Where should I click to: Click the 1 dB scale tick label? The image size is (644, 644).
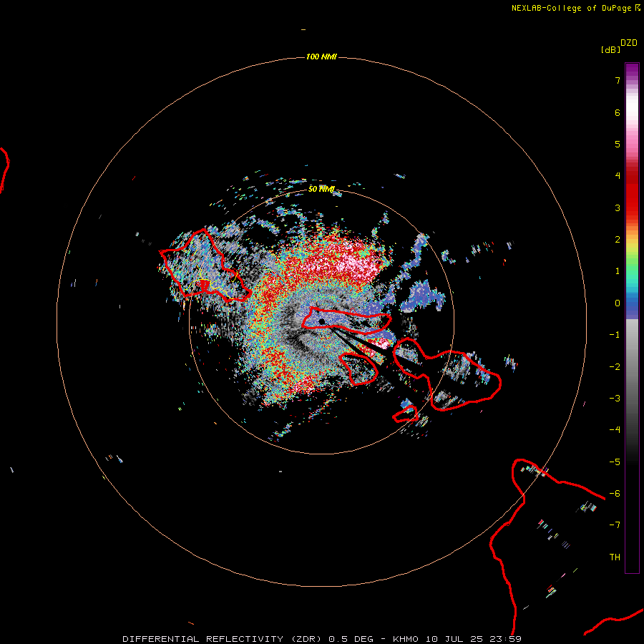pyautogui.click(x=618, y=271)
